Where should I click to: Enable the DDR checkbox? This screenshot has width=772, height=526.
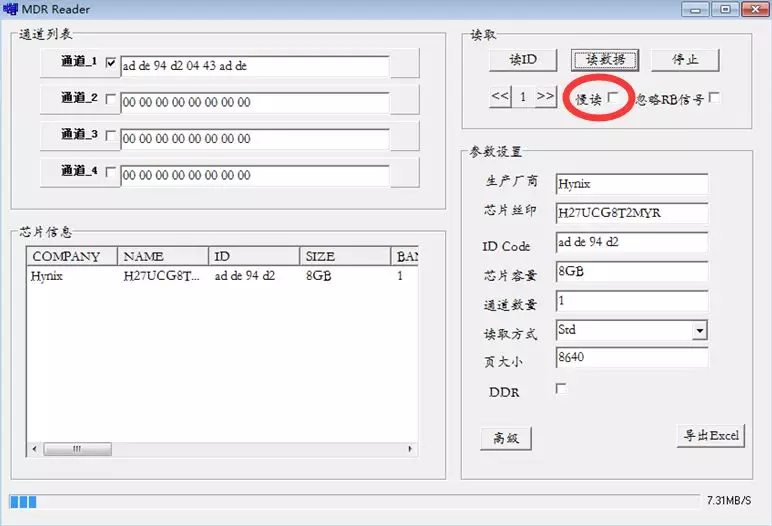click(561, 389)
